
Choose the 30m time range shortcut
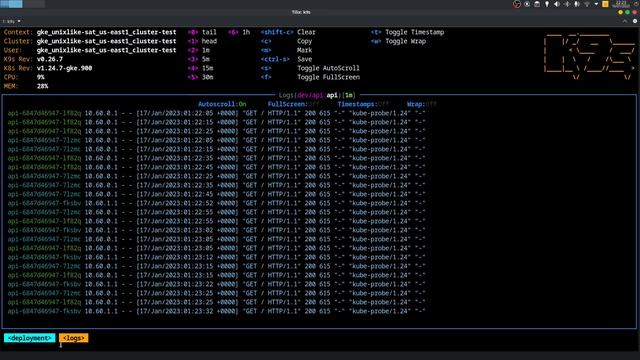pyautogui.click(x=200, y=77)
